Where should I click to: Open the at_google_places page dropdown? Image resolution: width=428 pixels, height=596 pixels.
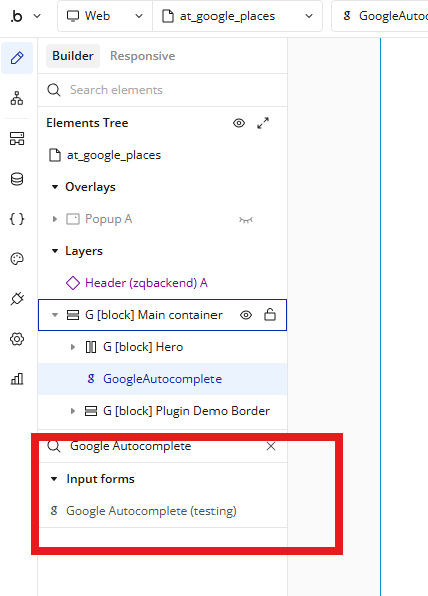click(x=238, y=16)
